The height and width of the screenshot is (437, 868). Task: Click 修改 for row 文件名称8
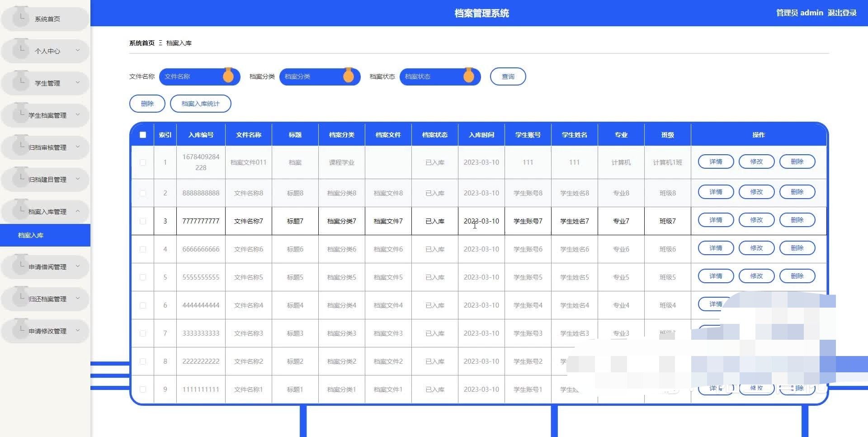[x=757, y=192]
